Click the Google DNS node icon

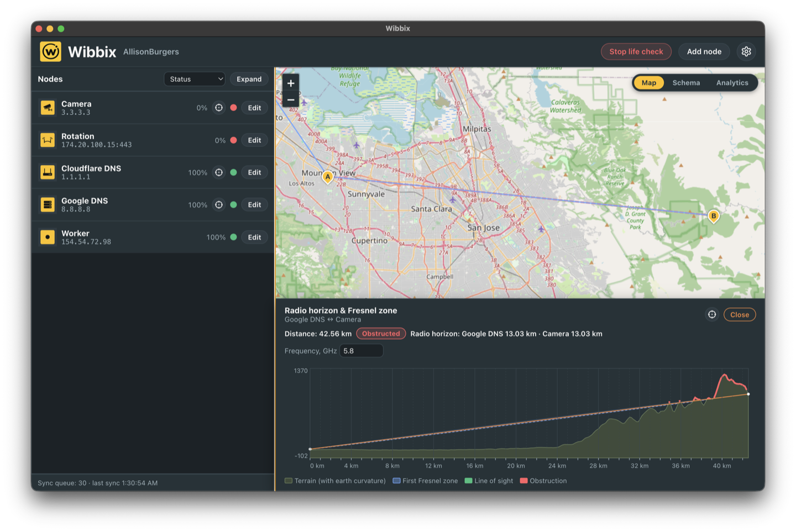[x=48, y=205]
